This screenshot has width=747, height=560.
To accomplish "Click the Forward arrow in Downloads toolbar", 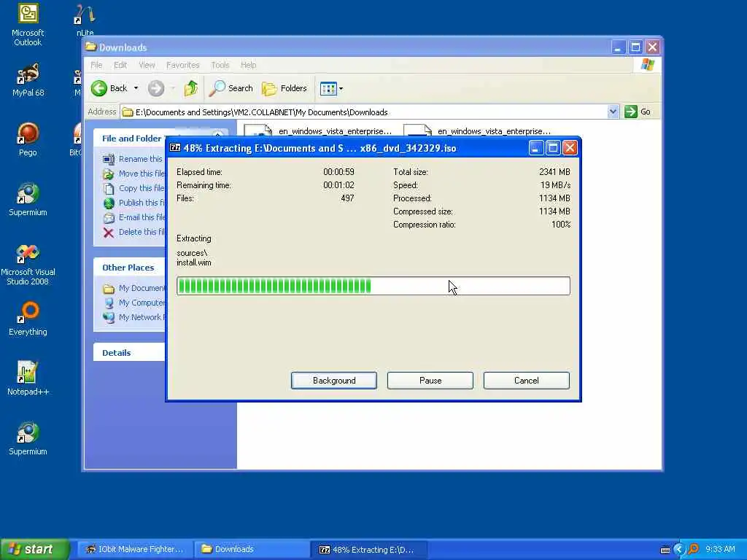I will point(156,88).
